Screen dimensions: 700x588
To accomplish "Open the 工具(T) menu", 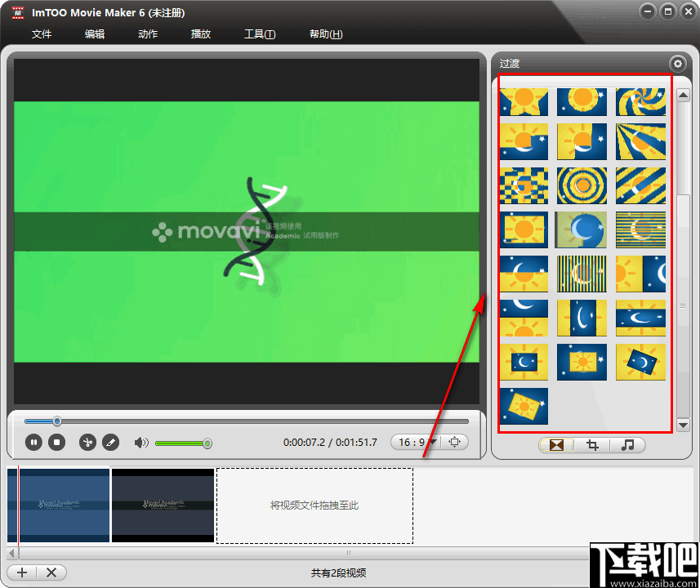I will [x=259, y=34].
